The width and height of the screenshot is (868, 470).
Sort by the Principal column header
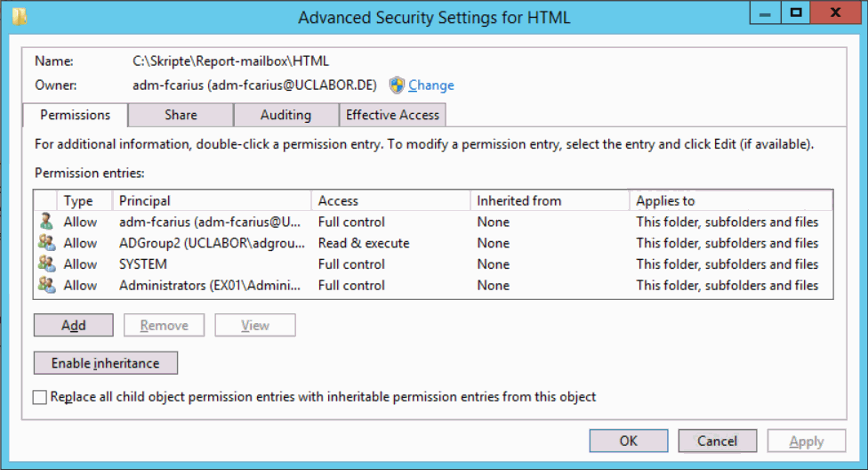212,200
